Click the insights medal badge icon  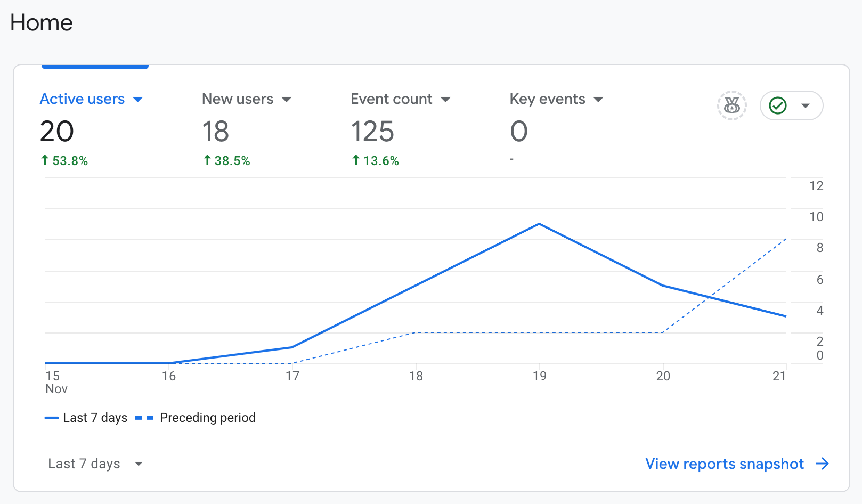click(732, 105)
